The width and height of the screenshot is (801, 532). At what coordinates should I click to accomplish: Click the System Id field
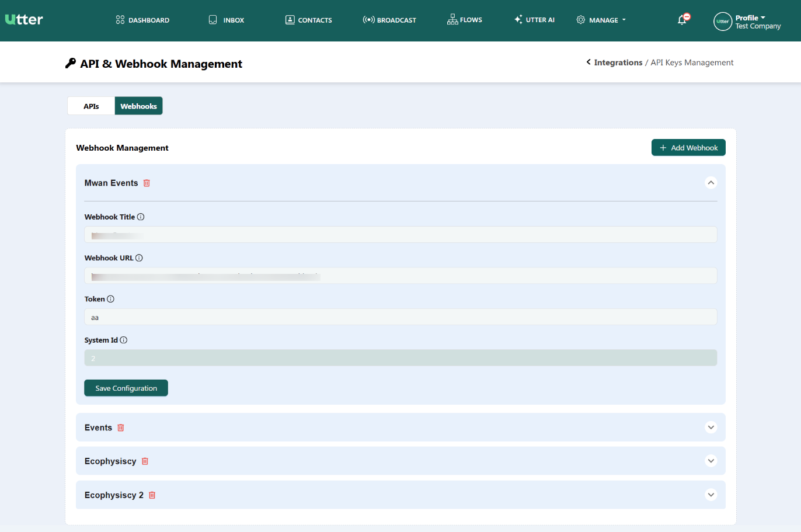401,358
